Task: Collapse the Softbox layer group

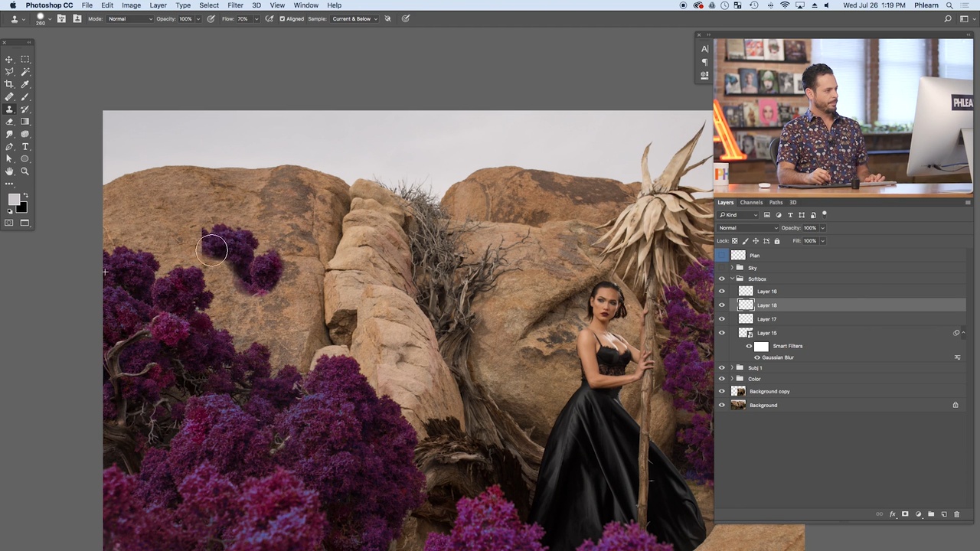Action: [732, 279]
